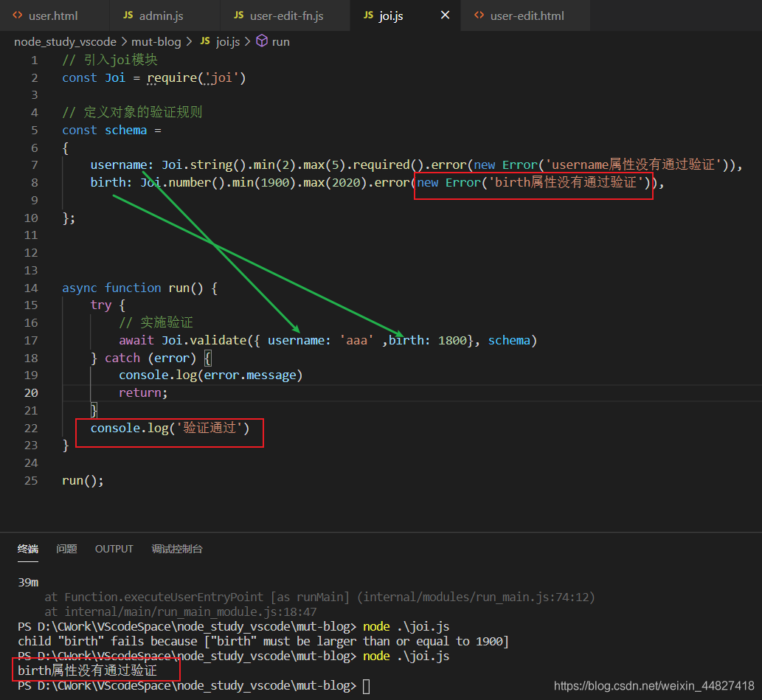762x700 pixels.
Task: Switch to the 调试控制台 debug console tab
Action: (177, 549)
